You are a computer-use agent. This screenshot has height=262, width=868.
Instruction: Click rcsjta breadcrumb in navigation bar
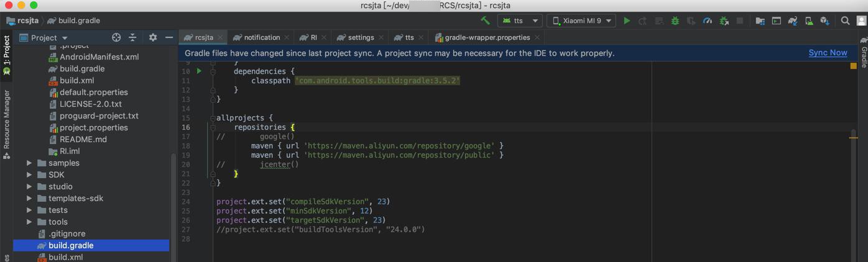pyautogui.click(x=22, y=20)
